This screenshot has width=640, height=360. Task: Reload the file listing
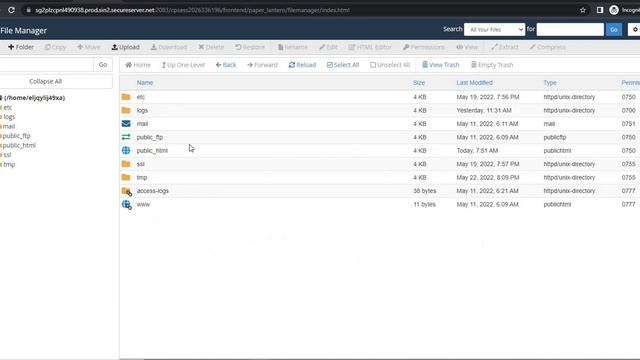(302, 65)
